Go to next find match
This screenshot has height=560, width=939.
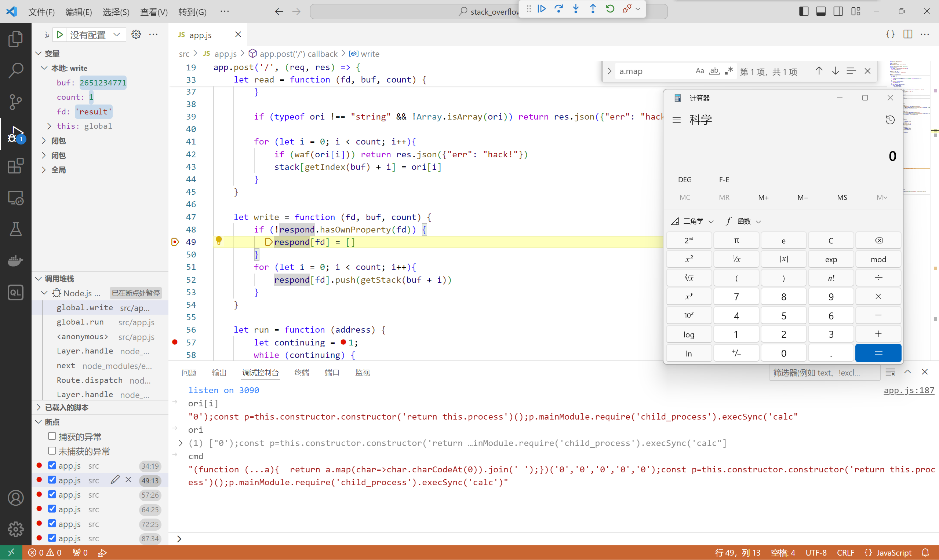pos(835,71)
